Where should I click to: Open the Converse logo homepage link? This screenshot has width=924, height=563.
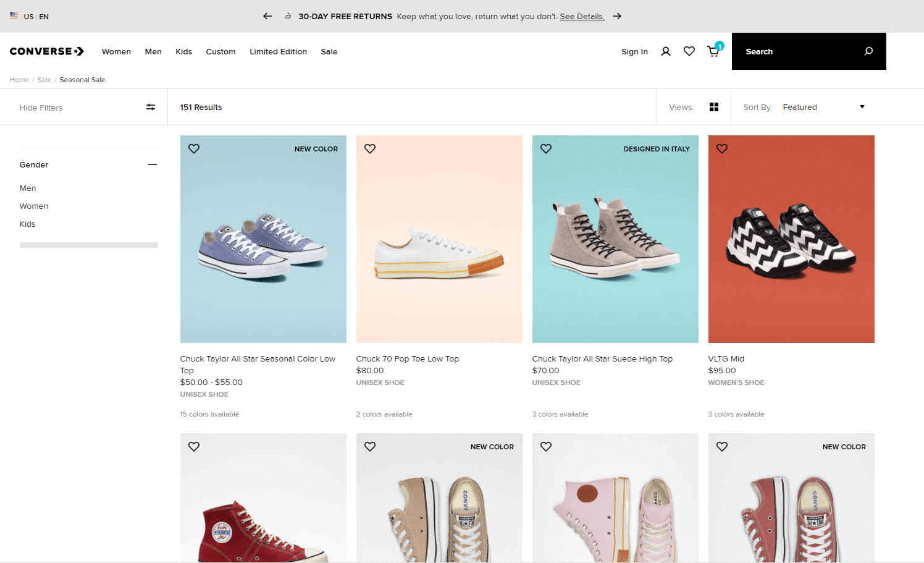pos(47,51)
